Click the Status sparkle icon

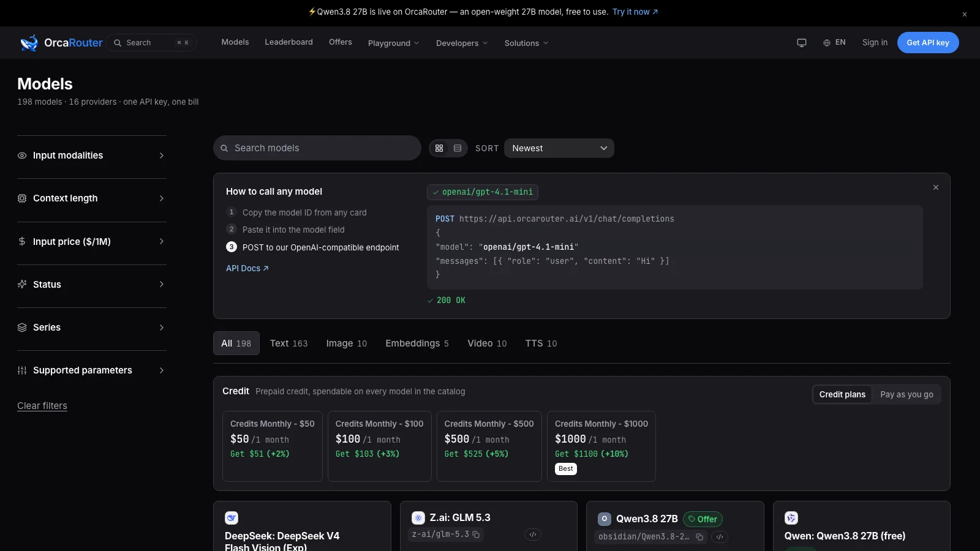click(22, 284)
